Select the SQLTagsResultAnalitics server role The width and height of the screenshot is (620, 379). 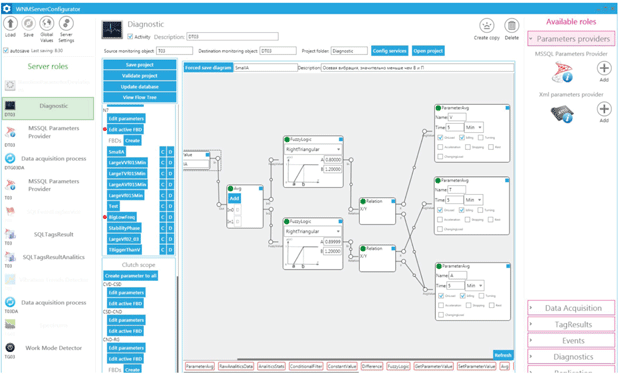[x=48, y=259]
